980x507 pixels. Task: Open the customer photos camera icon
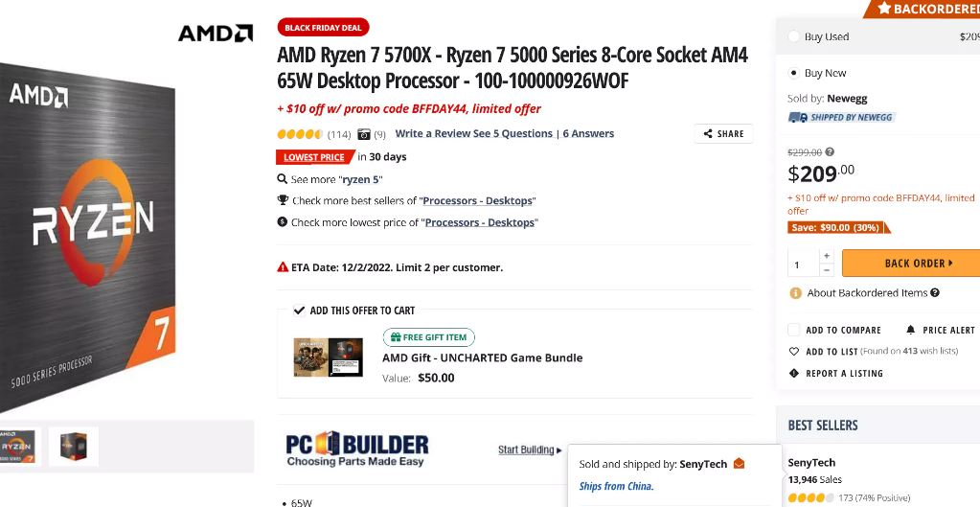(364, 134)
